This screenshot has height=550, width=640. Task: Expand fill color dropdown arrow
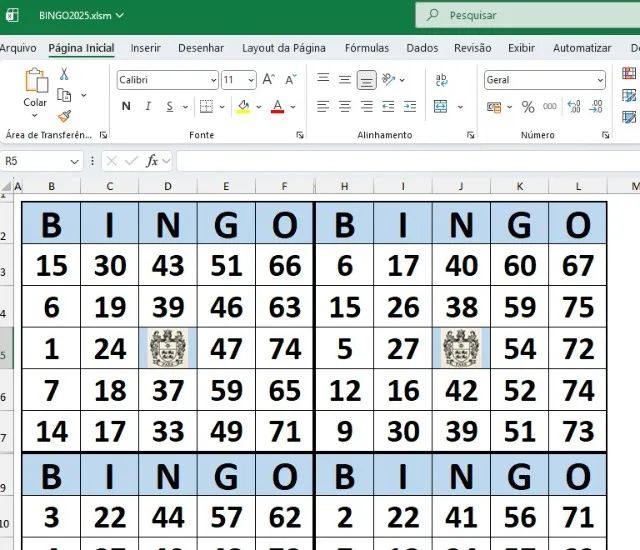(x=259, y=107)
